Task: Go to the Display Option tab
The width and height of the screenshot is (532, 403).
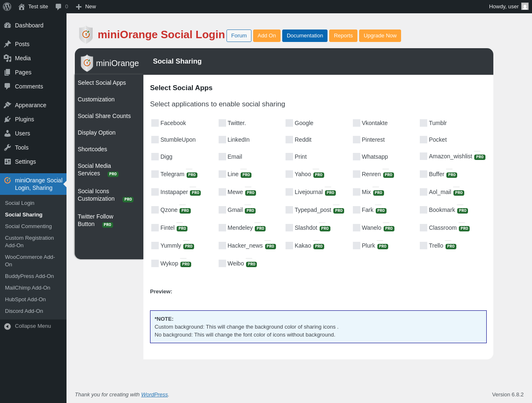Action: click(109, 133)
